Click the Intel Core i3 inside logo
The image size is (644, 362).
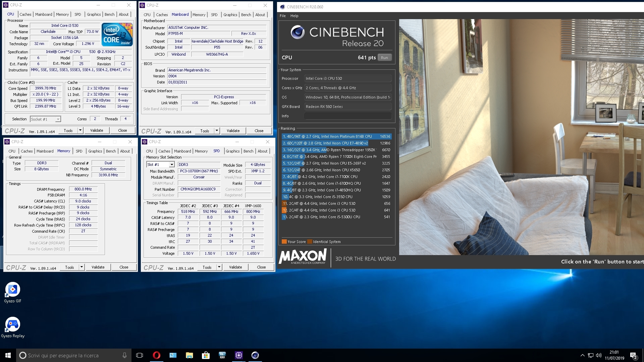(117, 35)
